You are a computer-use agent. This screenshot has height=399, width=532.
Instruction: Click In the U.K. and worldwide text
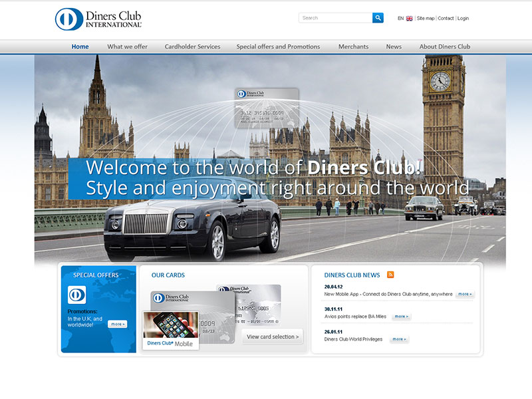pyautogui.click(x=85, y=322)
